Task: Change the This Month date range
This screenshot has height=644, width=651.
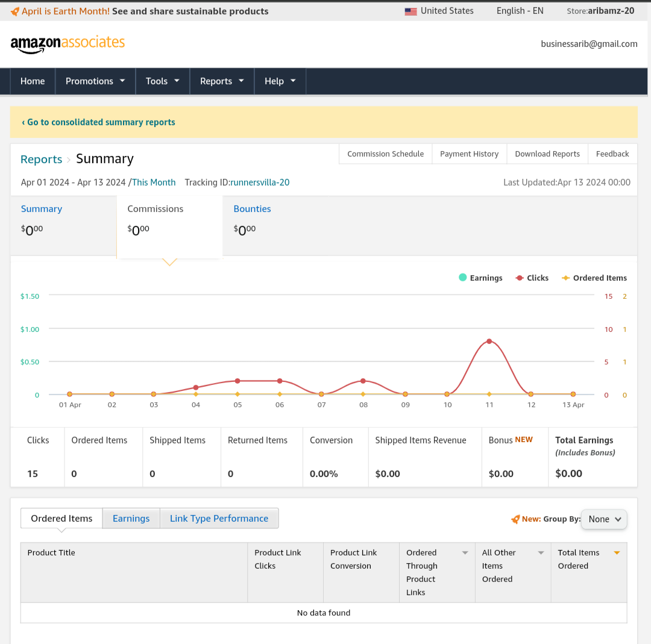Action: click(x=154, y=183)
